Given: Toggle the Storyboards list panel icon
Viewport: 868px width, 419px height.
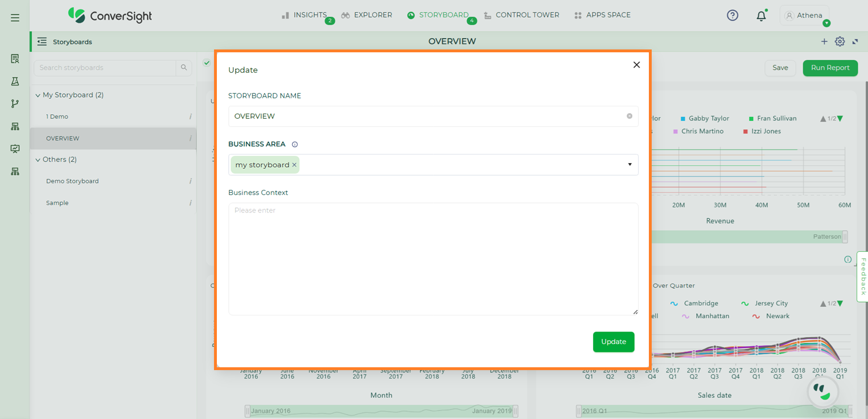Looking at the screenshot, I should tap(42, 42).
